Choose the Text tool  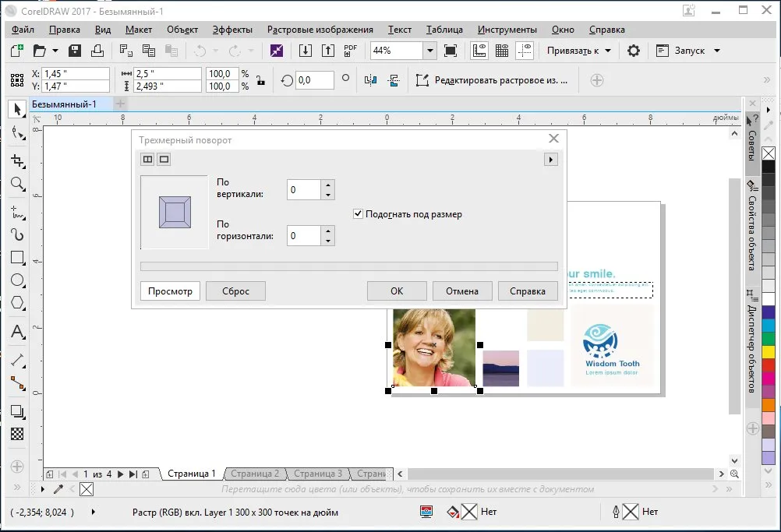pyautogui.click(x=17, y=332)
